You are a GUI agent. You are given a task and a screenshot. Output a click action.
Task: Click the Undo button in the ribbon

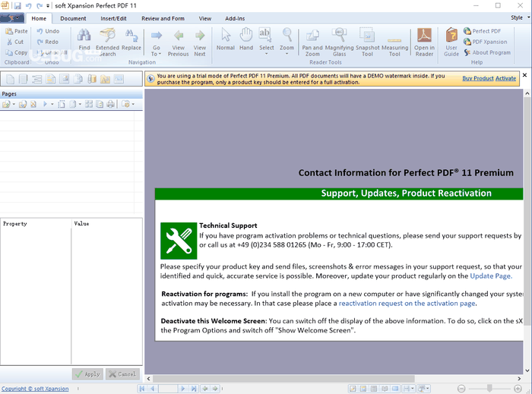[48, 31]
